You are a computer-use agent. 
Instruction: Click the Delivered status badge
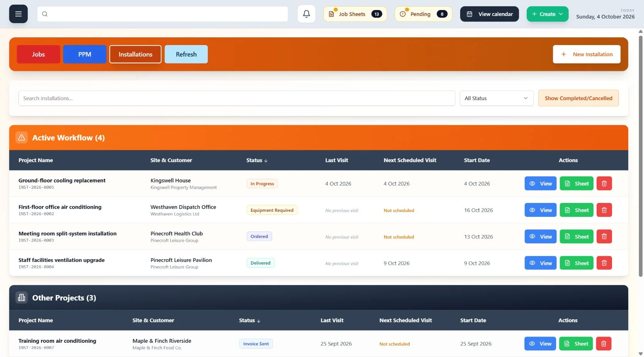pyautogui.click(x=261, y=263)
